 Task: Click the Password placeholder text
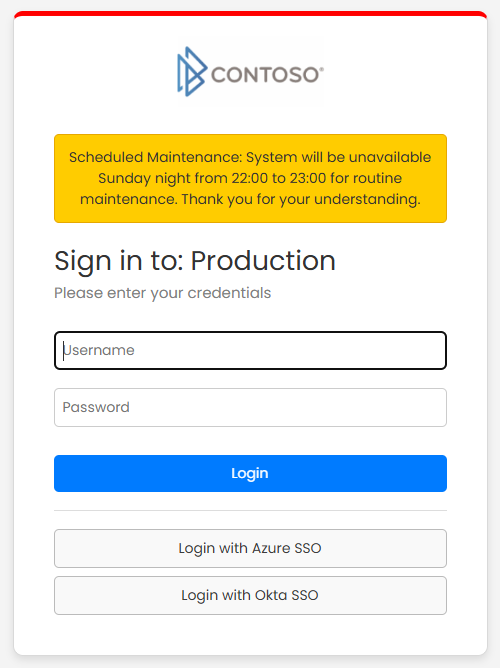96,407
